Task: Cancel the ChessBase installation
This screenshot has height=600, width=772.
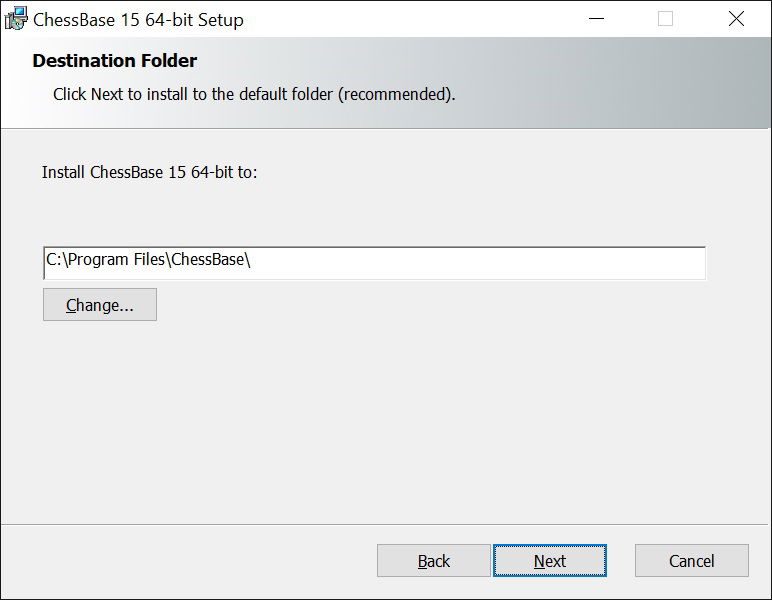Action: click(x=691, y=561)
